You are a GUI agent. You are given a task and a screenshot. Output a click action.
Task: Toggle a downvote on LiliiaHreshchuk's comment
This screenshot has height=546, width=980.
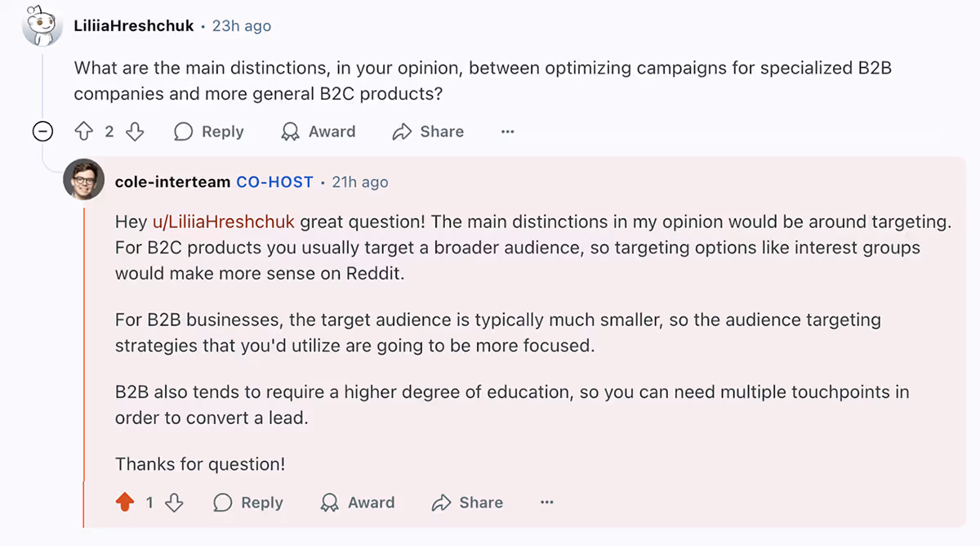coord(136,131)
